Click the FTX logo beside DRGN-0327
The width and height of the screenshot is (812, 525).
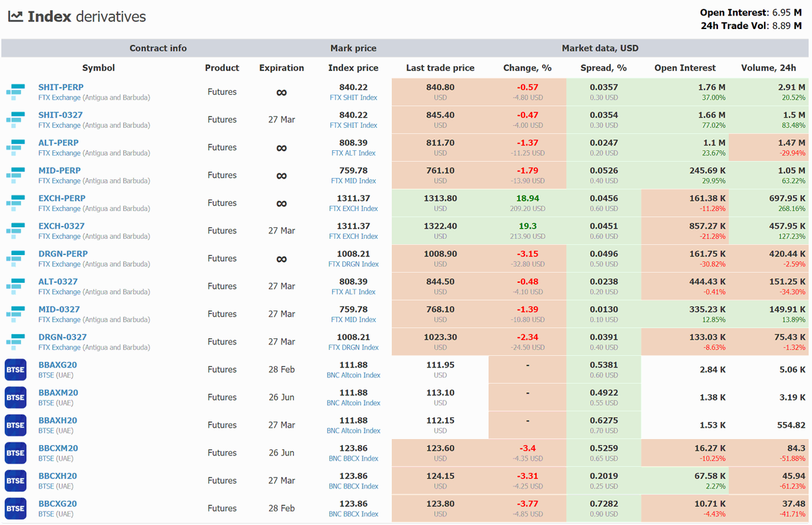coord(15,342)
